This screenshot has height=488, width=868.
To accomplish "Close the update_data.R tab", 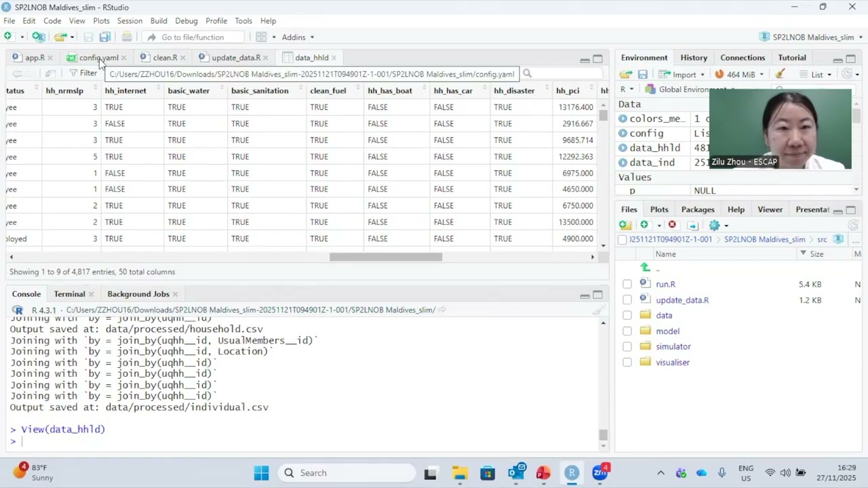I will 265,58.
